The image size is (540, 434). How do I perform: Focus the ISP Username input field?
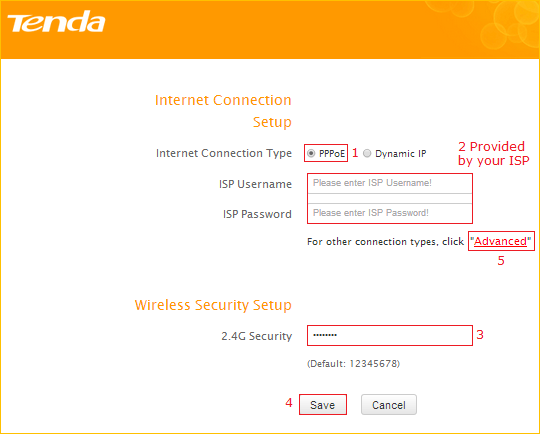[x=390, y=183]
